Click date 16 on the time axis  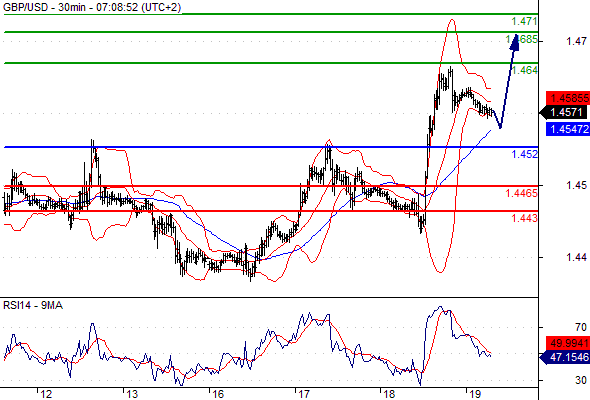218,394
